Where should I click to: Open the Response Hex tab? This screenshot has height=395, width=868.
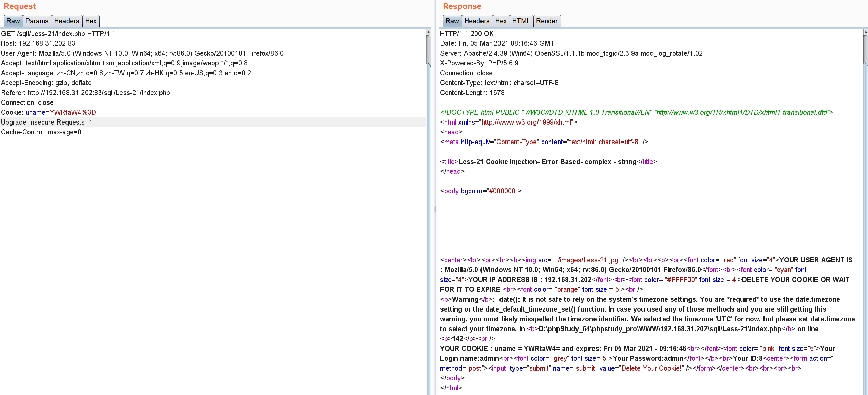coord(501,21)
